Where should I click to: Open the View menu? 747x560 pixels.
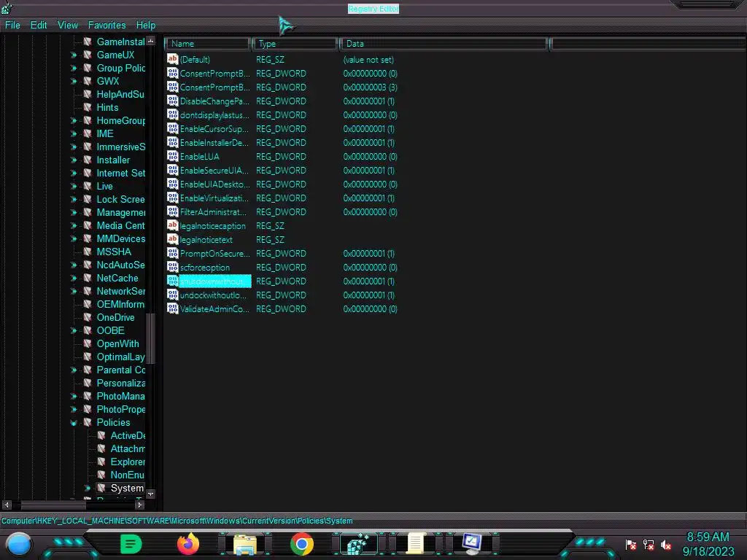(x=68, y=26)
